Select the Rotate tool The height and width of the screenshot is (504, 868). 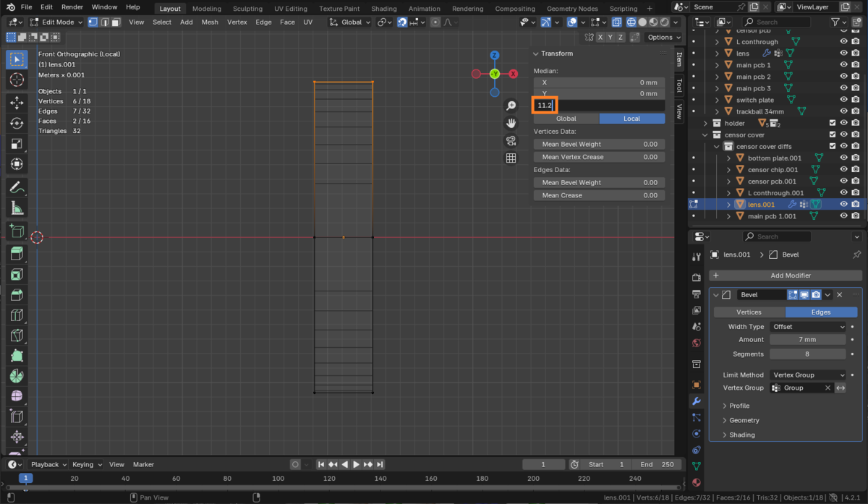17,124
